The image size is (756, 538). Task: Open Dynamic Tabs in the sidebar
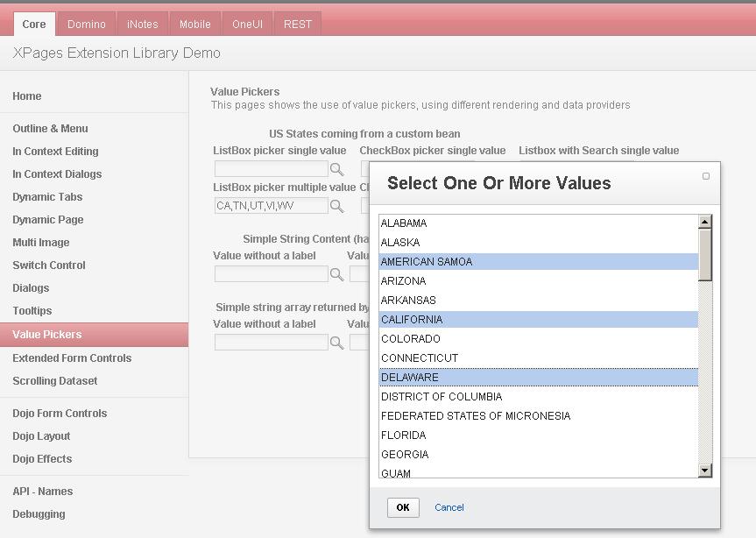click(x=47, y=197)
